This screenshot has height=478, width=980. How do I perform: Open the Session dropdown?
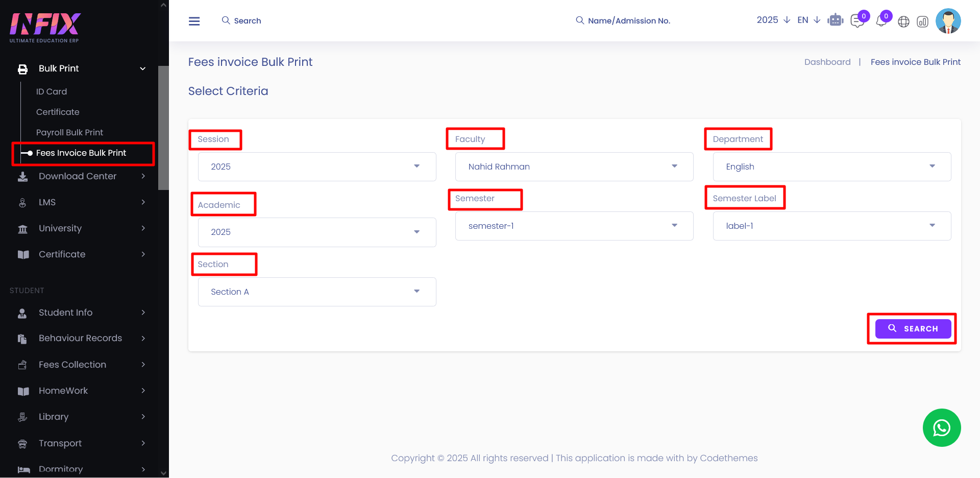point(316,166)
